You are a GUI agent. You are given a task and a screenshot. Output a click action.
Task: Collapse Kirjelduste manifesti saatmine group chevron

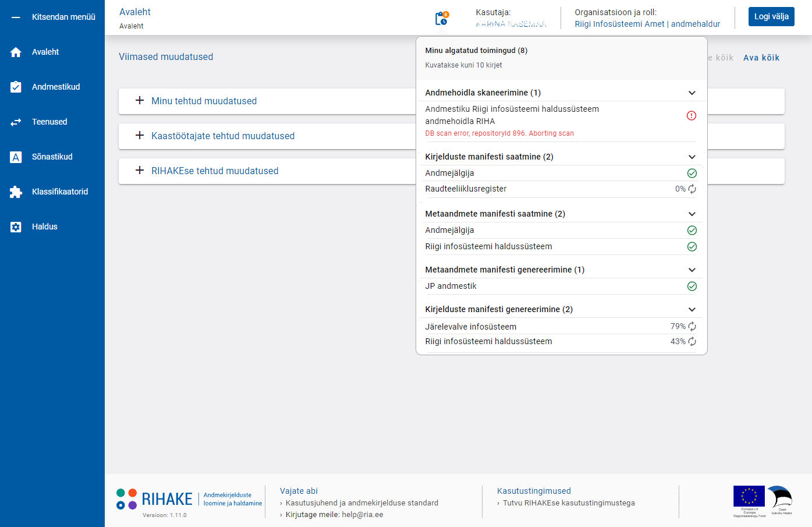(692, 157)
